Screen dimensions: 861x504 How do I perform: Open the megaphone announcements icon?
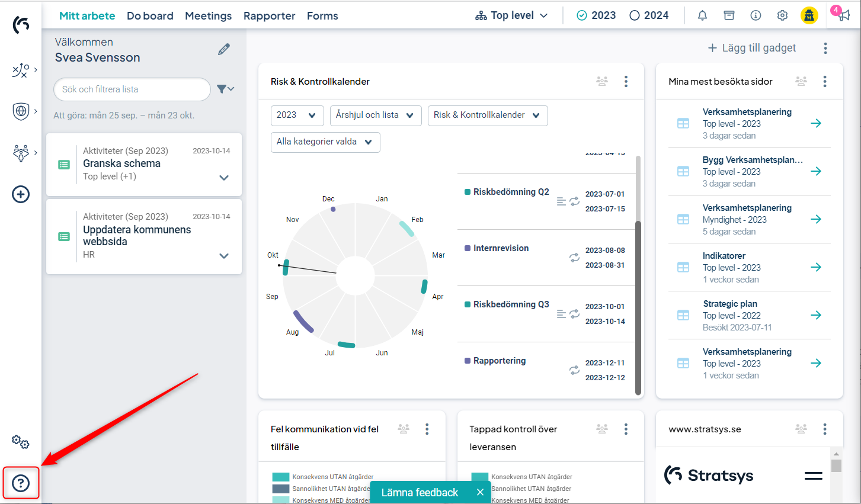point(841,15)
